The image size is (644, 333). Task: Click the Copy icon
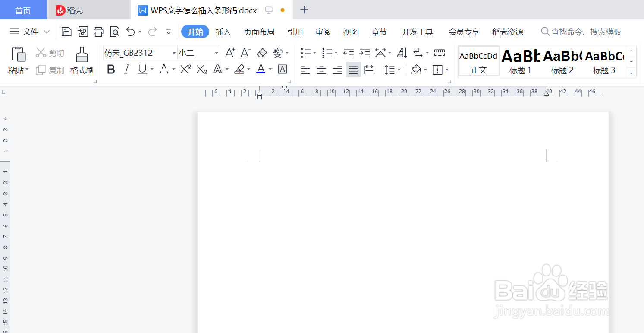tap(41, 70)
